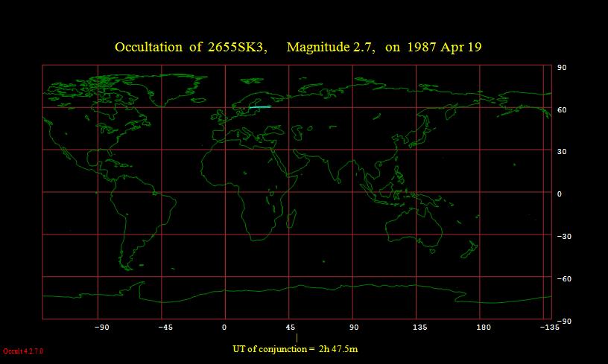This screenshot has height=364, width=608.
Task: Select the 'Occultation of 2655SK3' title text
Action: tap(191, 48)
